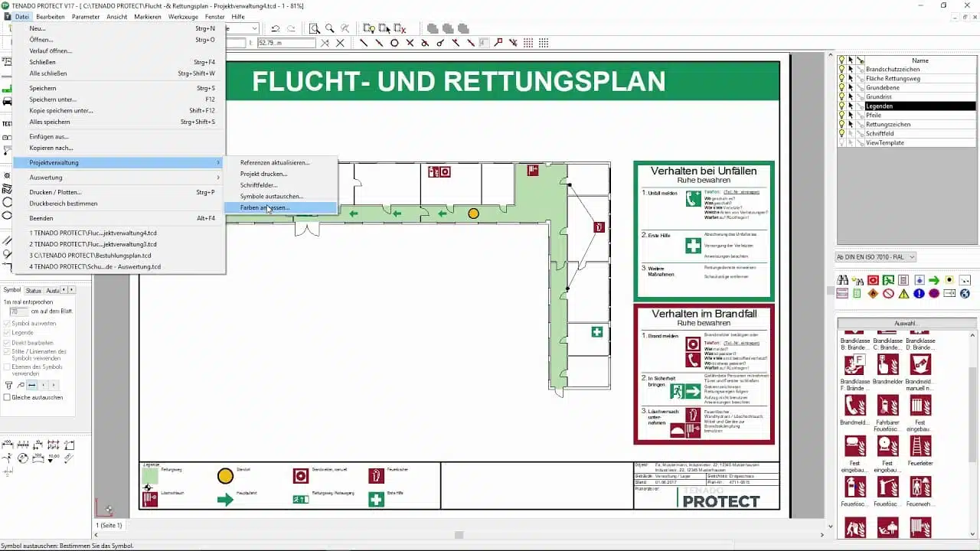This screenshot has width=980, height=551.
Task: Expand the Projektverwaltung submenu
Action: coord(119,162)
